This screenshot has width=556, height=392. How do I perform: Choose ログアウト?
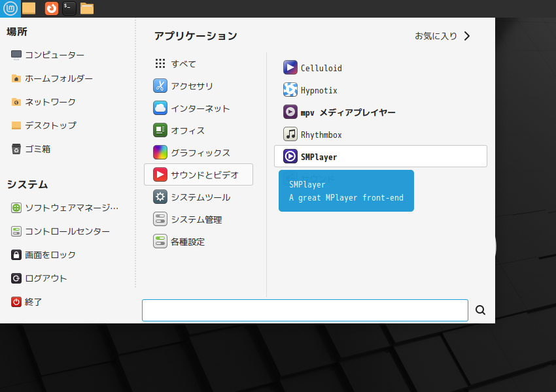(x=46, y=278)
